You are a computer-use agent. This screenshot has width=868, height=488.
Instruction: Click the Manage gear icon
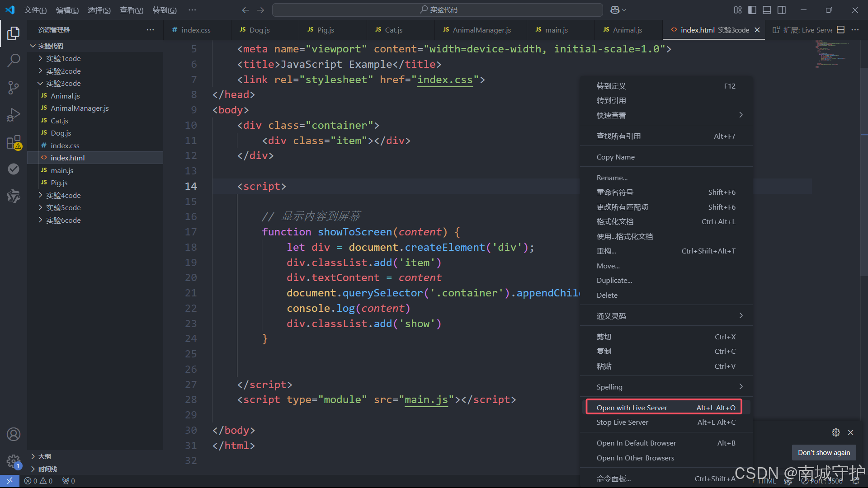[x=14, y=461]
